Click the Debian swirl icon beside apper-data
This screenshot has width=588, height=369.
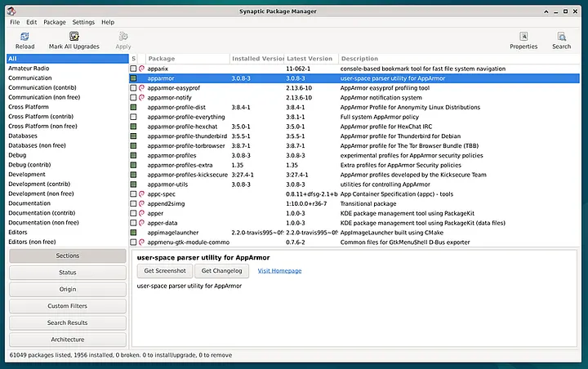pyautogui.click(x=141, y=223)
